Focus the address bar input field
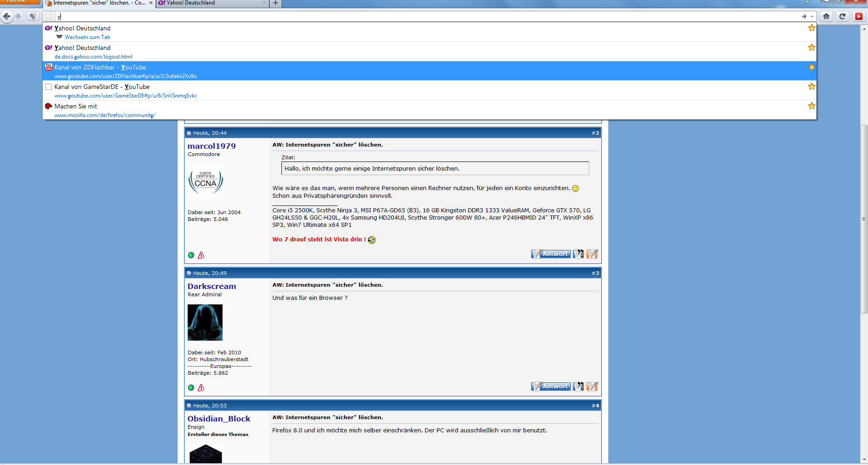 point(426,17)
